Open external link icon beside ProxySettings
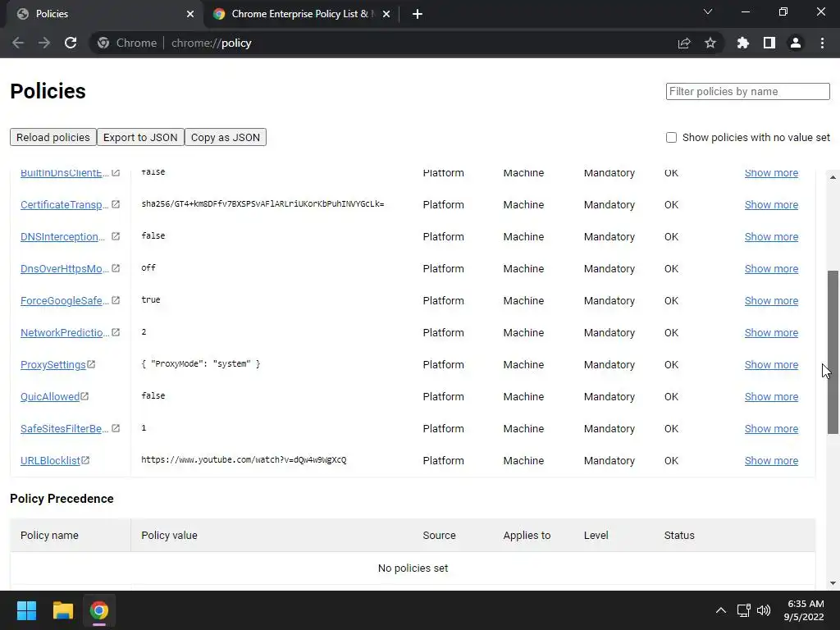The width and height of the screenshot is (840, 630). click(x=91, y=364)
